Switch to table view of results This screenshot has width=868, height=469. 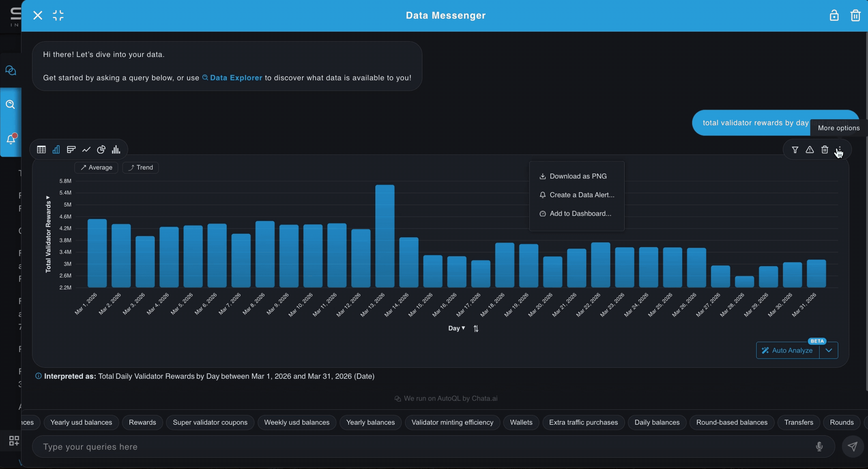(41, 149)
